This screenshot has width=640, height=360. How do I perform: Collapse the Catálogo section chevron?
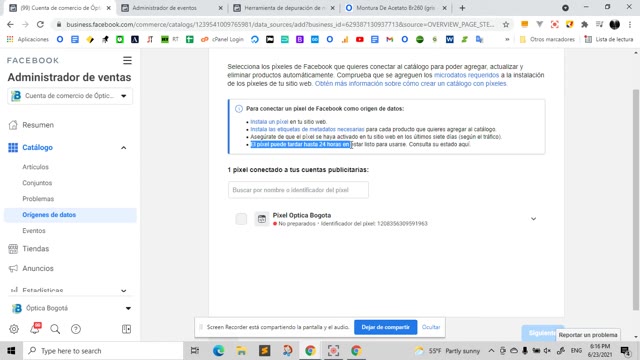tap(124, 148)
